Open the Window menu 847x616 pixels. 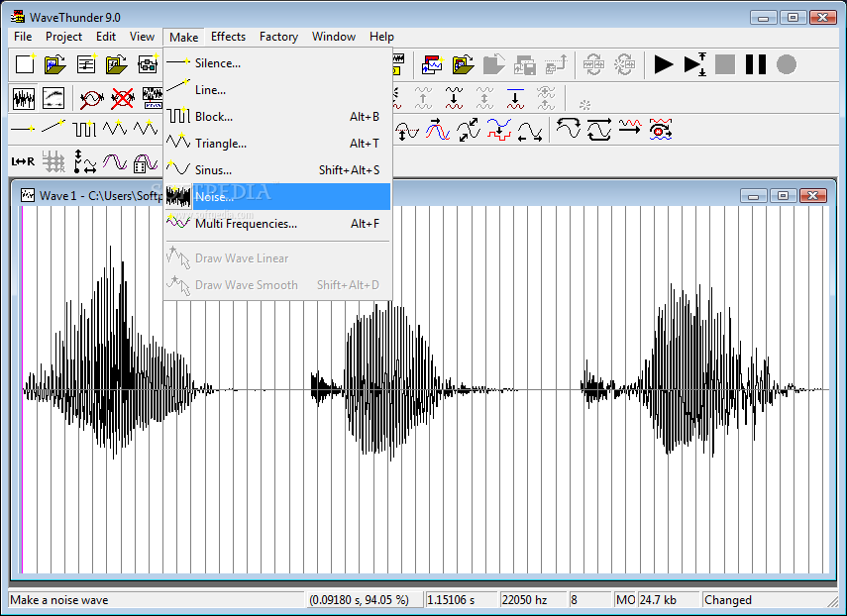334,37
